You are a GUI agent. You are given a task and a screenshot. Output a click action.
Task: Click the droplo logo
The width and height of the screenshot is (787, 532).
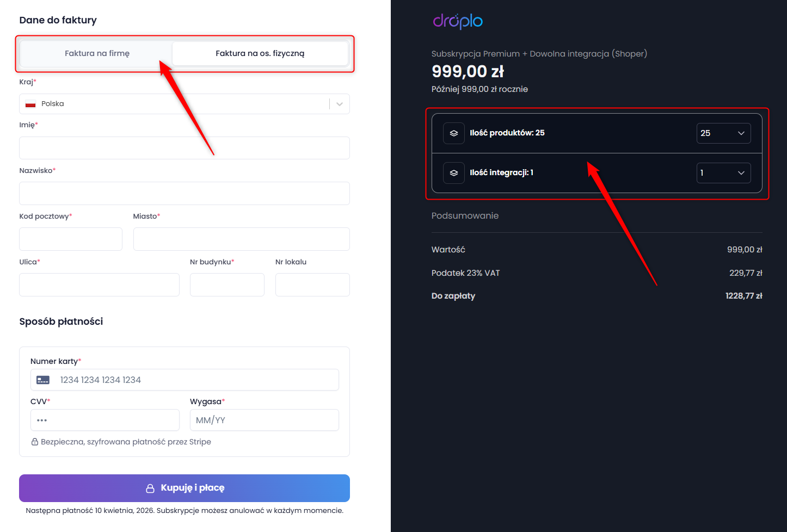point(458,21)
